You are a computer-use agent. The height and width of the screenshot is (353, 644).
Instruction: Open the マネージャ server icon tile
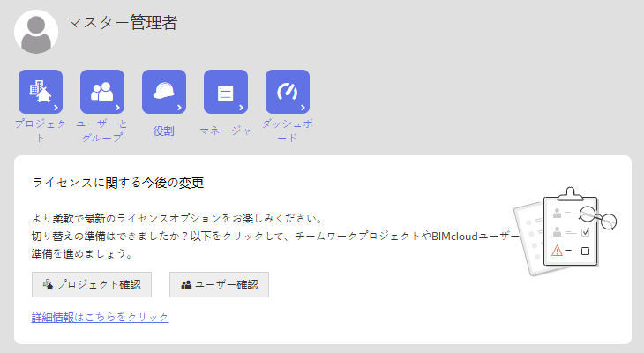(226, 92)
